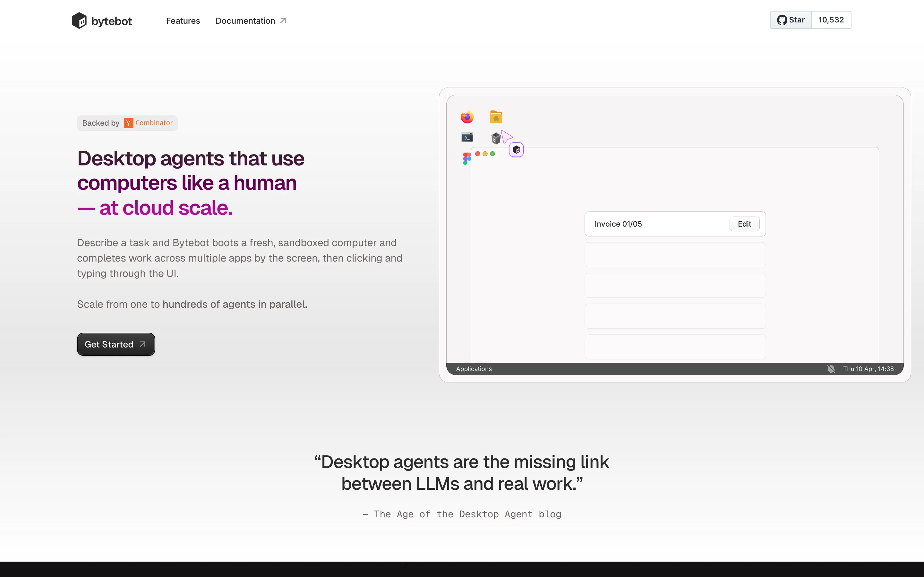Click the Edit button beside Invoice 01/05
This screenshot has height=577, width=924.
coord(744,224)
